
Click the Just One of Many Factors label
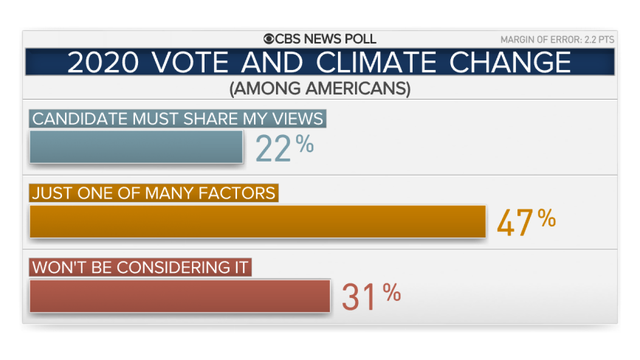click(154, 193)
